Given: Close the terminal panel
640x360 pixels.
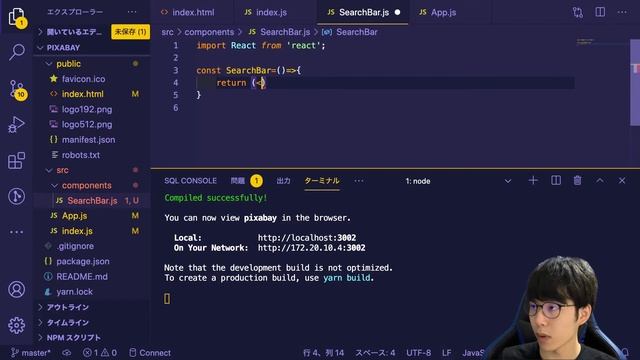Looking at the screenshot, I should coord(622,180).
